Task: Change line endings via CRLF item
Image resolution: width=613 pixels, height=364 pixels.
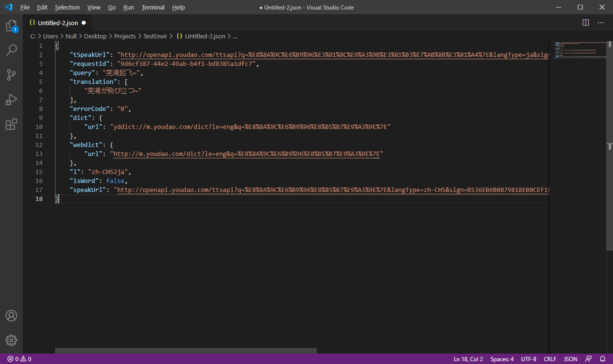Action: [550, 359]
